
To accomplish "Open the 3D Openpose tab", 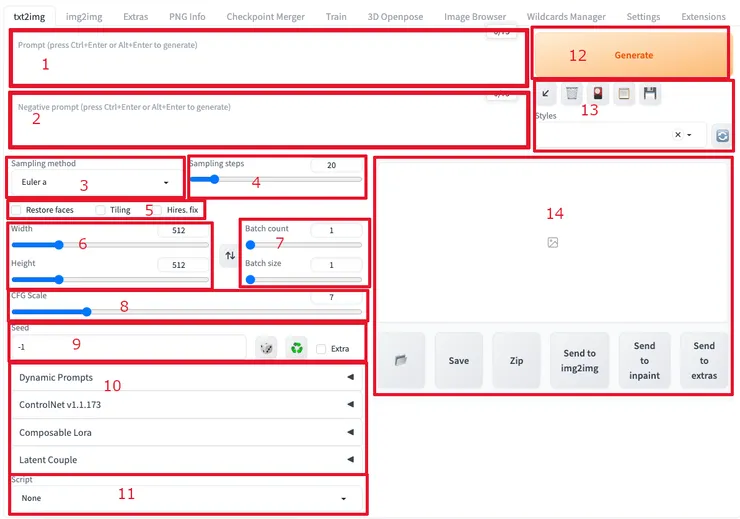I will pos(395,17).
